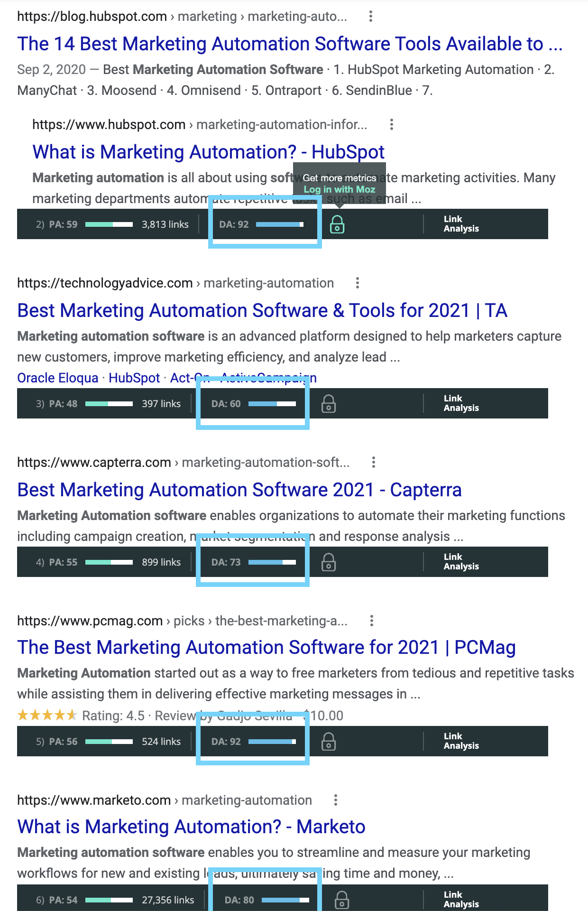Screen dimensions: 588x911
Task: Click '27,356 links' in Marketo MozBar
Action: click(x=168, y=900)
